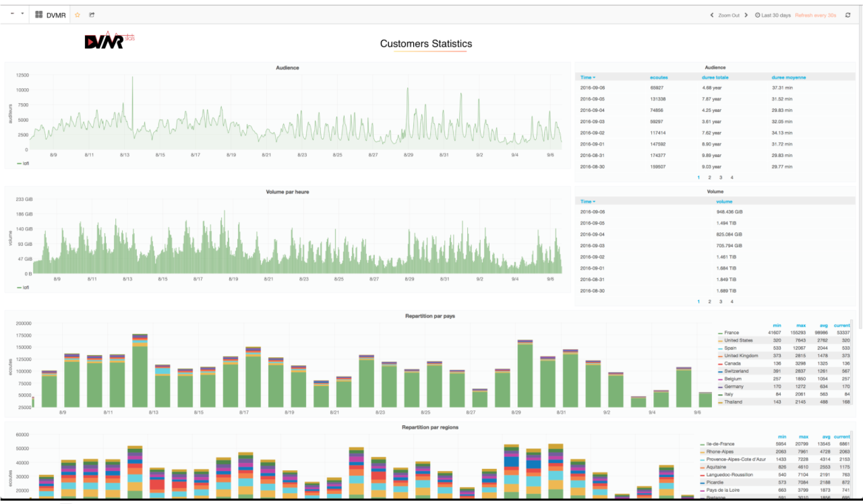Open the Grafana side menu dropdown
Viewport: 863px width, 504px height.
(x=16, y=14)
